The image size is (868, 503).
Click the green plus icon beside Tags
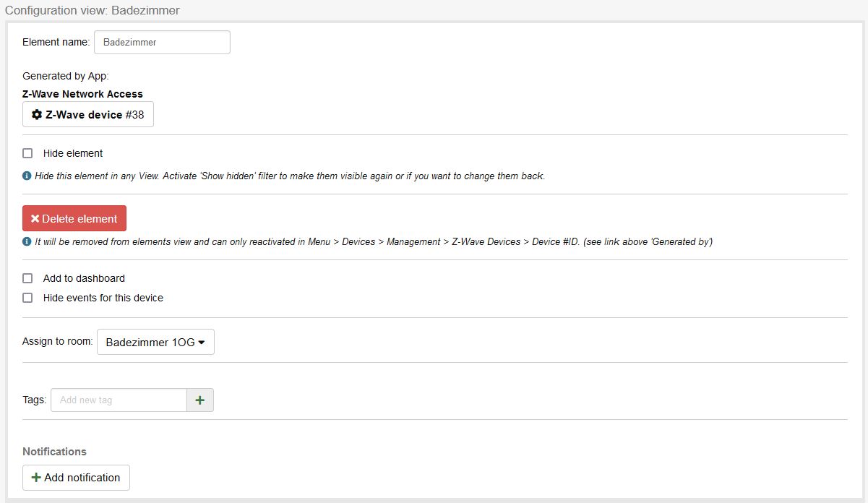pos(200,400)
